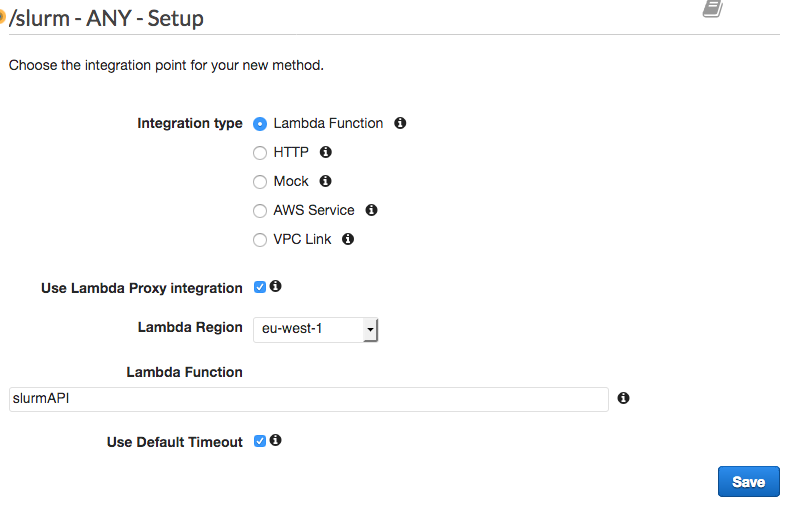787x527 pixels.
Task: Toggle Use Lambda Proxy integration checkbox
Action: pos(260,287)
